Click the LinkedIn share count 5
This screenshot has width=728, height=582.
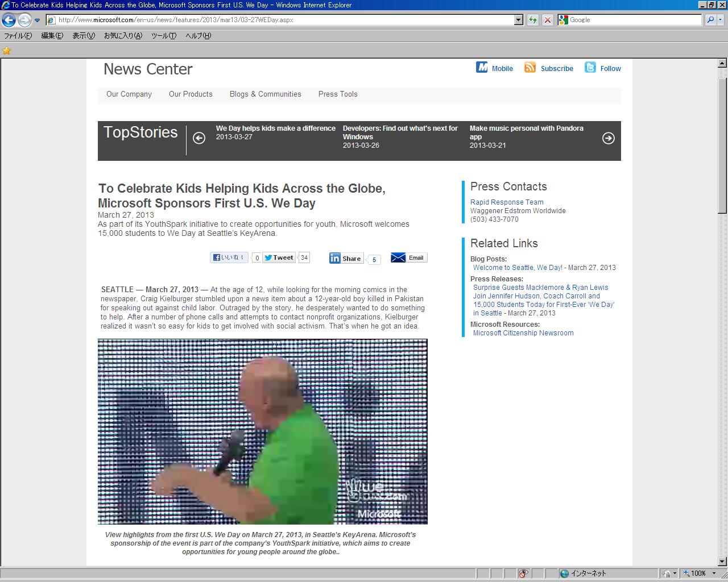point(374,259)
